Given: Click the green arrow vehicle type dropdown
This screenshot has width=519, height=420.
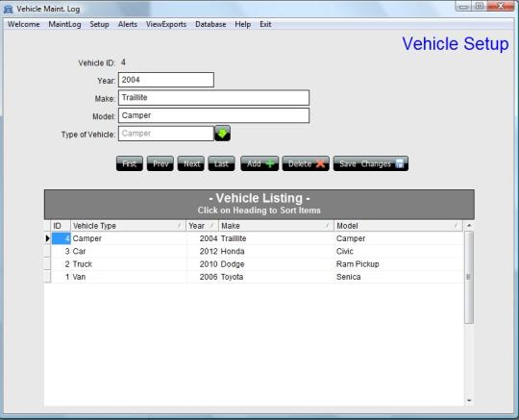Looking at the screenshot, I should coord(222,133).
